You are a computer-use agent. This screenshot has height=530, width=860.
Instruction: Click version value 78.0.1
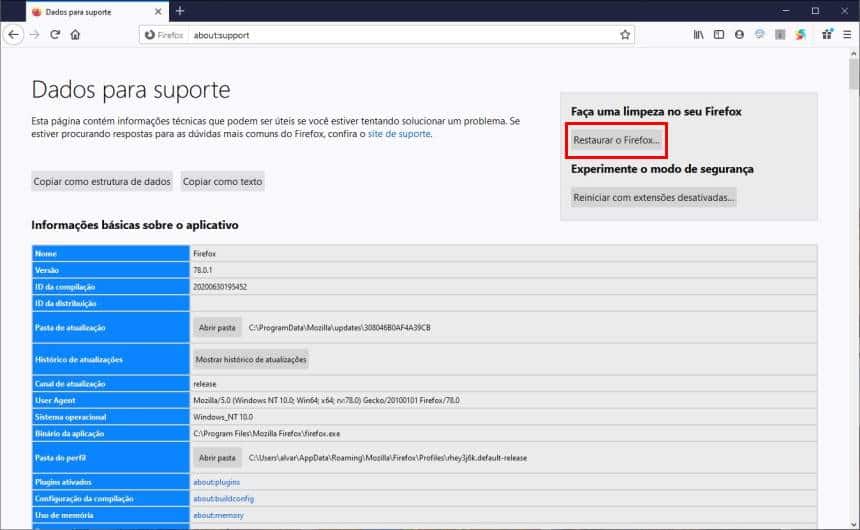pyautogui.click(x=202, y=270)
